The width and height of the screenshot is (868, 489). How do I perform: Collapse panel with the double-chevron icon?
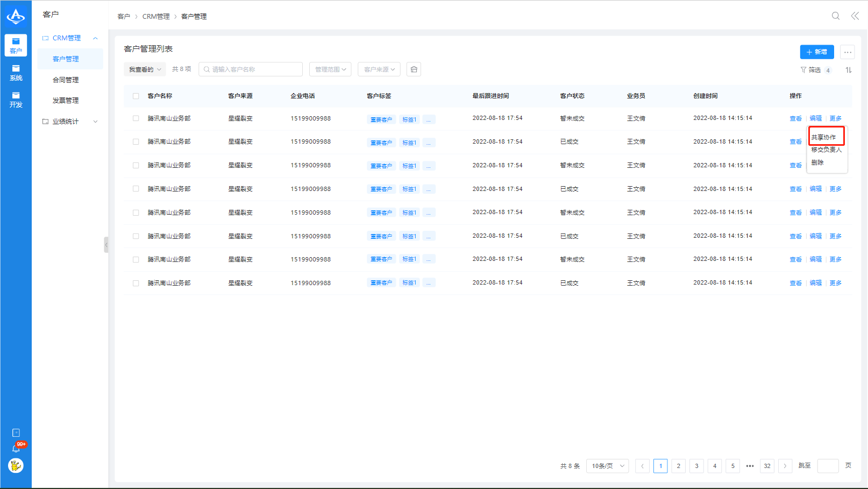click(855, 16)
